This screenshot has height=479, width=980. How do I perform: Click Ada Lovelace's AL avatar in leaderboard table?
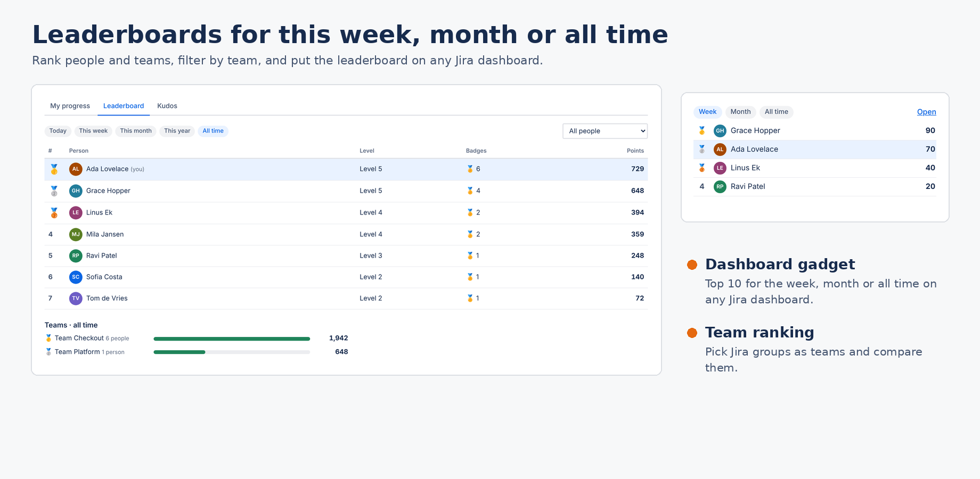pyautogui.click(x=76, y=169)
